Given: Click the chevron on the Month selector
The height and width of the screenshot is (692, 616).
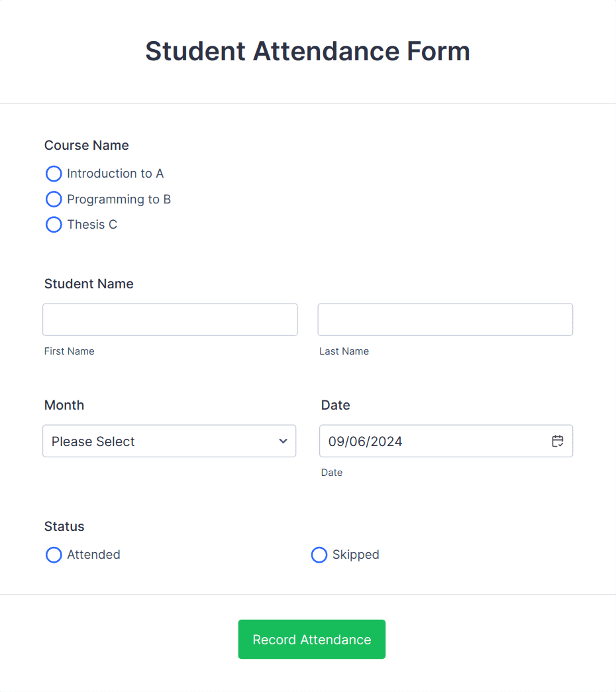Looking at the screenshot, I should point(283,441).
